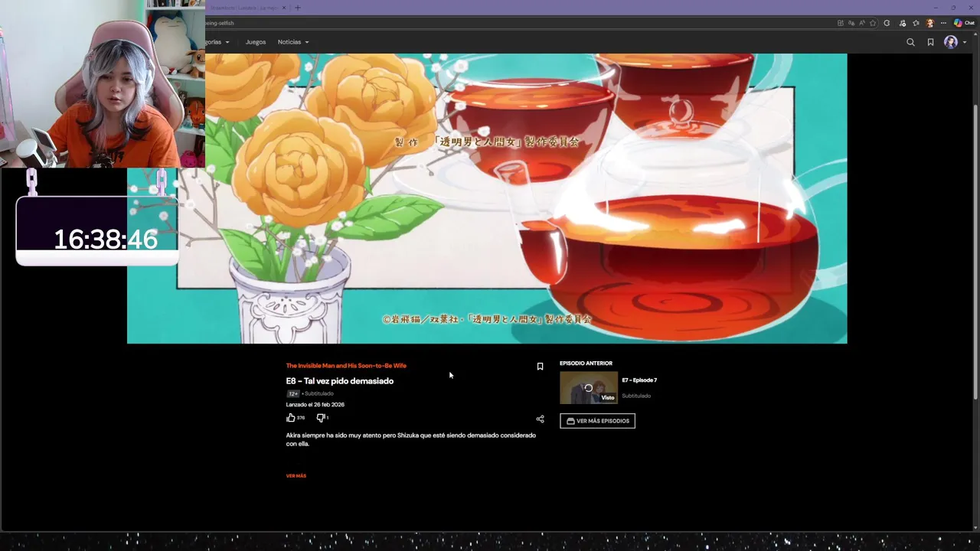
Task: Select the release date 'Lanzado el 26 feb 2026'
Action: coord(315,405)
